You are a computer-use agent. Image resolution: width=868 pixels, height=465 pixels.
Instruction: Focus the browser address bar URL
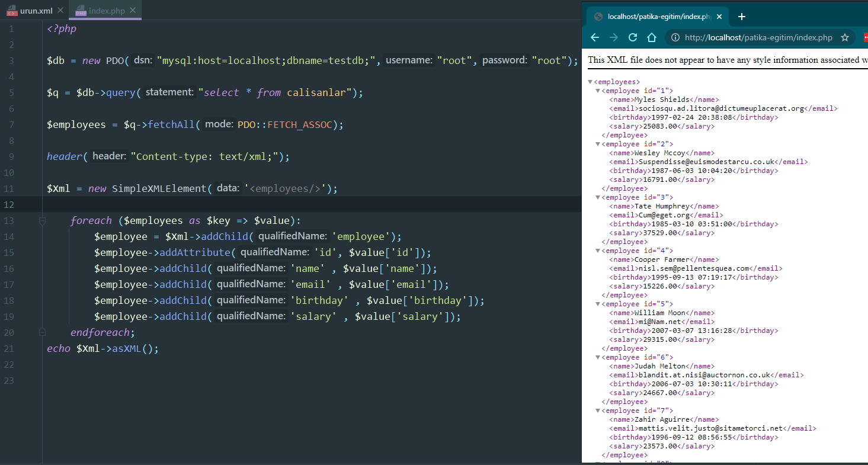point(758,37)
